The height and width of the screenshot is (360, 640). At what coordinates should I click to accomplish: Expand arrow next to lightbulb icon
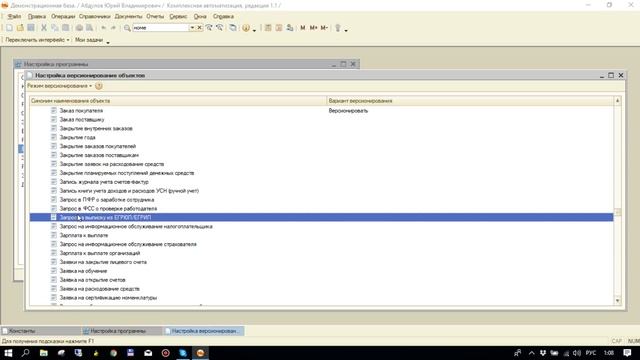pyautogui.click(x=346, y=30)
